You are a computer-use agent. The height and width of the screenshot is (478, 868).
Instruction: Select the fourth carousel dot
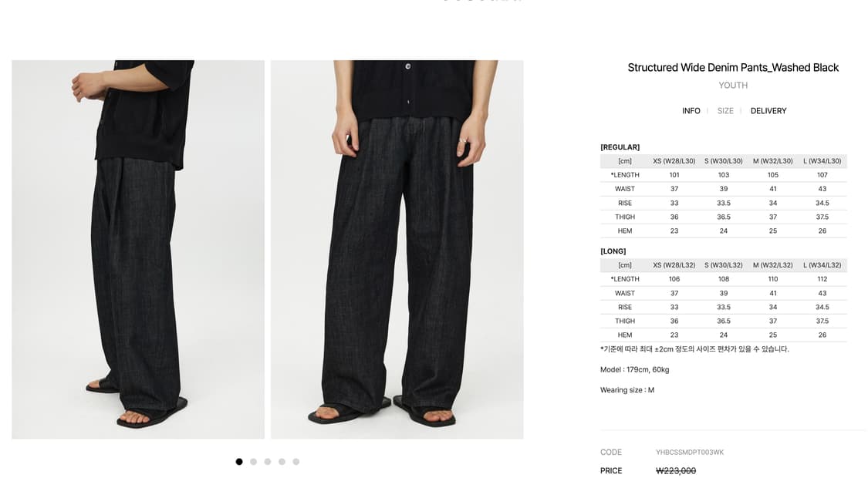click(282, 461)
